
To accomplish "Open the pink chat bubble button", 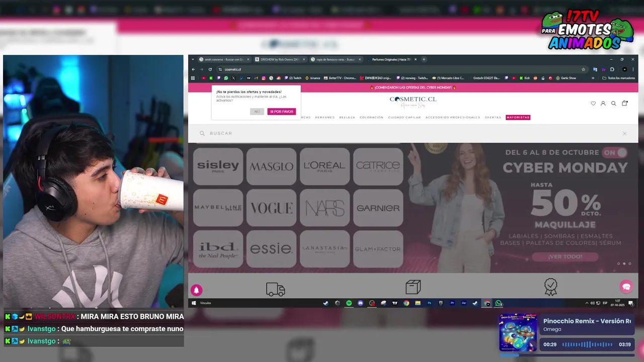I will (x=626, y=287).
